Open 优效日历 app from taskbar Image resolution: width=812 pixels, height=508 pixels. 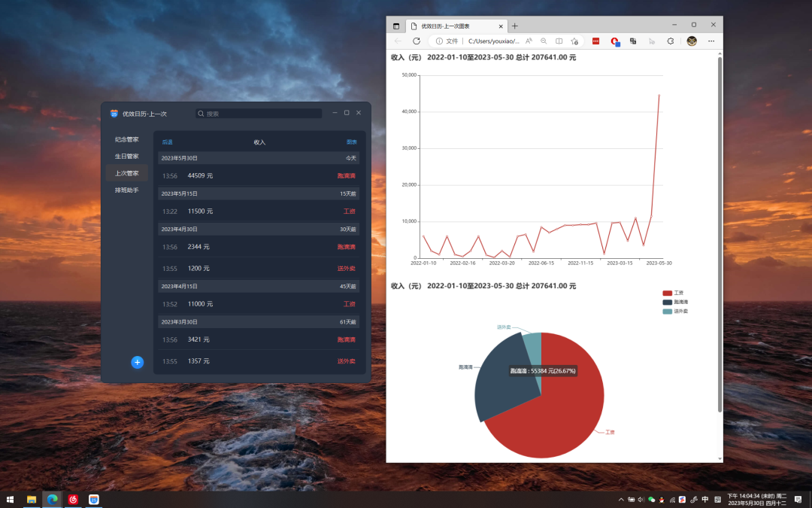click(94, 500)
